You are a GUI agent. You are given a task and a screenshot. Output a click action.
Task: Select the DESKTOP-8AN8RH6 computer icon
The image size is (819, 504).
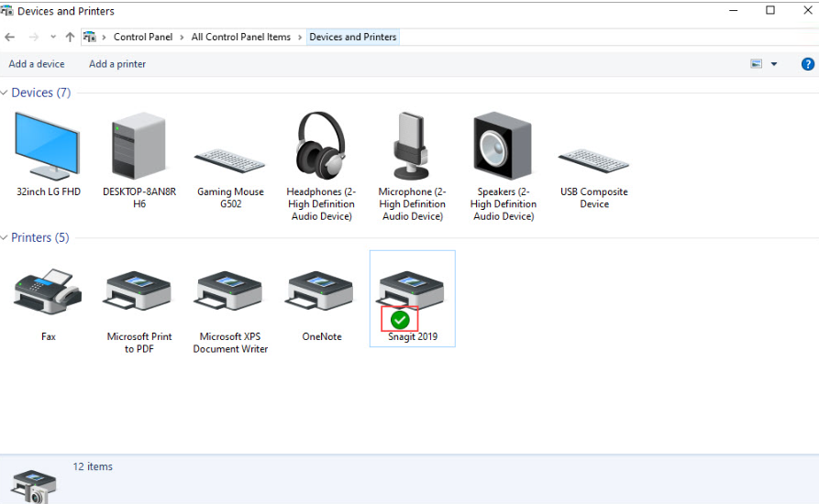139,147
